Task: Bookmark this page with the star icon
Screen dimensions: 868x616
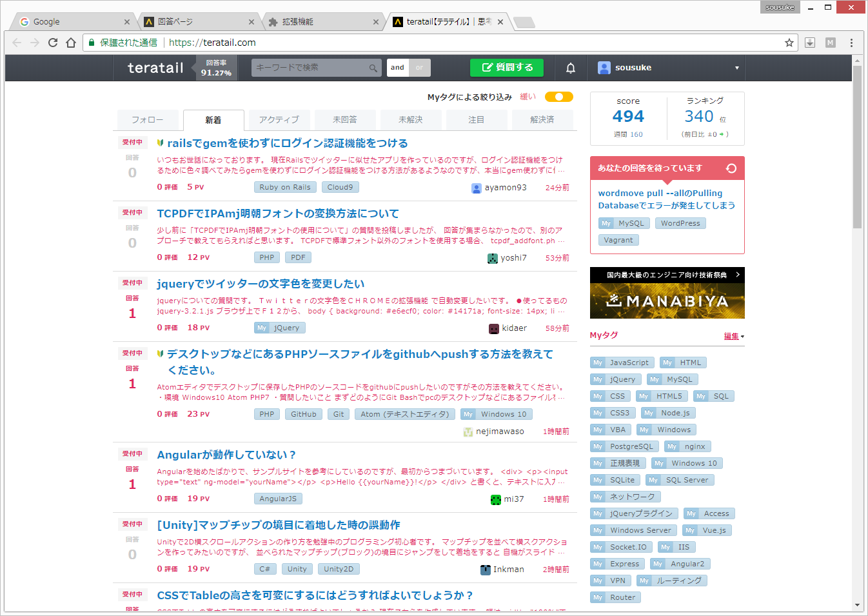Action: (x=789, y=43)
